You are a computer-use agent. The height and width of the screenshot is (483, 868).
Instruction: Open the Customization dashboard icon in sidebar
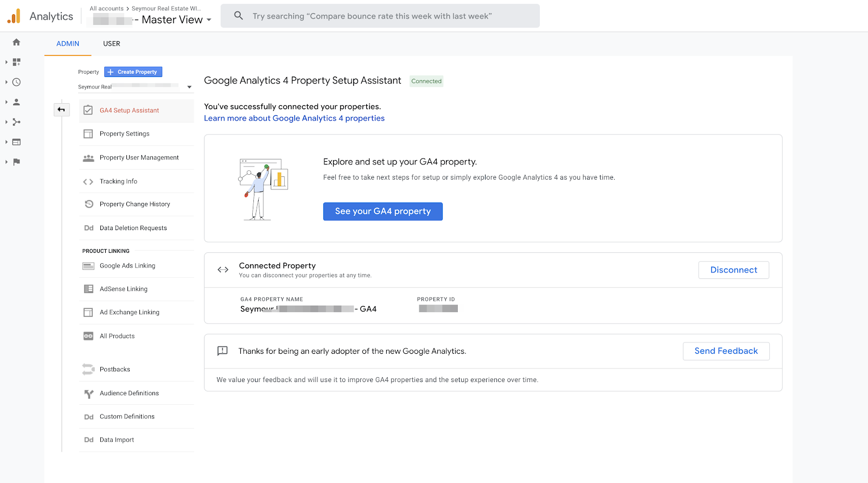16,62
